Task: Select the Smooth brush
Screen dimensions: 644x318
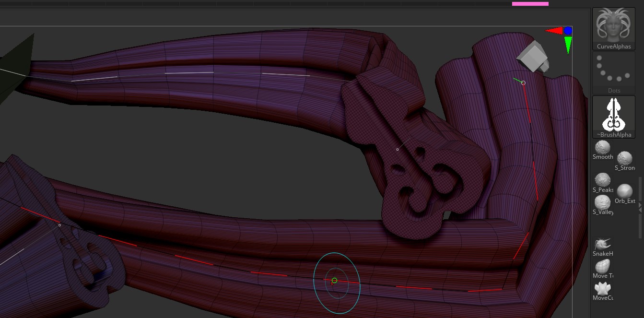Action: [x=603, y=150]
